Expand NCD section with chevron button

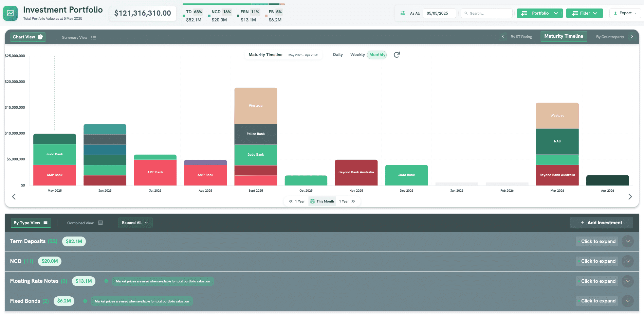click(628, 261)
